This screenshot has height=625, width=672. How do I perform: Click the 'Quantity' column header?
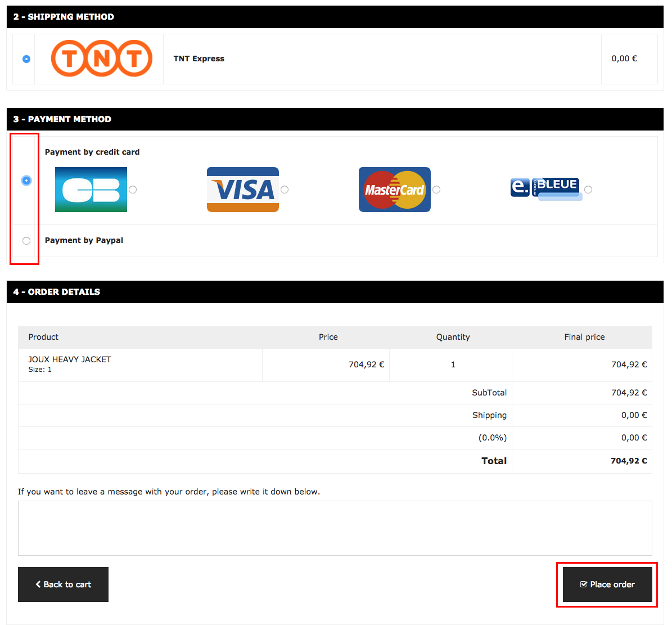pos(453,337)
